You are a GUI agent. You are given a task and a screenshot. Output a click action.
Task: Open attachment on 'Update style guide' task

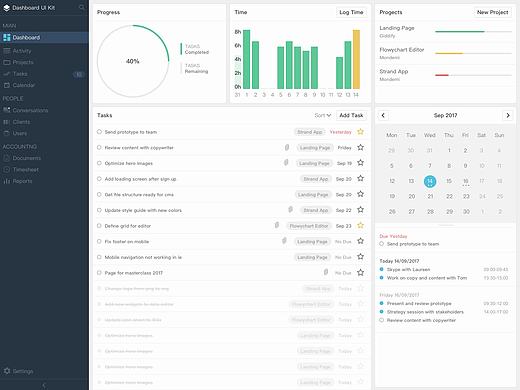[x=290, y=210]
